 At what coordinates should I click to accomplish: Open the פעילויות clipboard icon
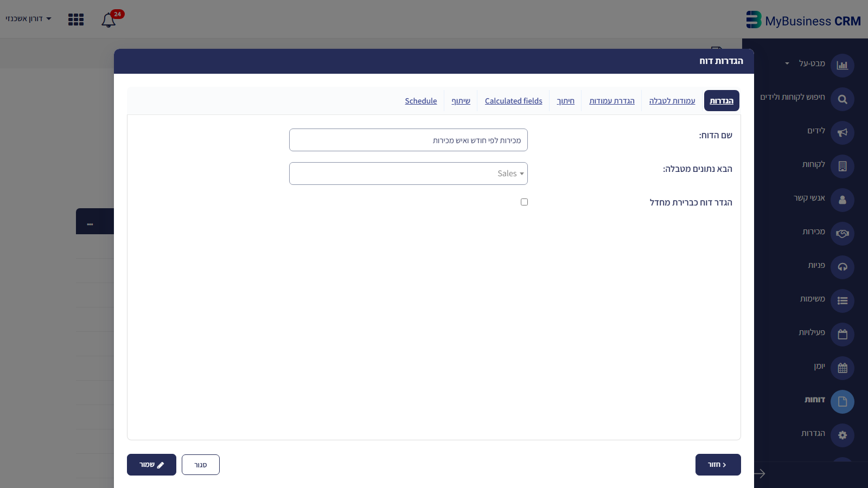point(842,335)
